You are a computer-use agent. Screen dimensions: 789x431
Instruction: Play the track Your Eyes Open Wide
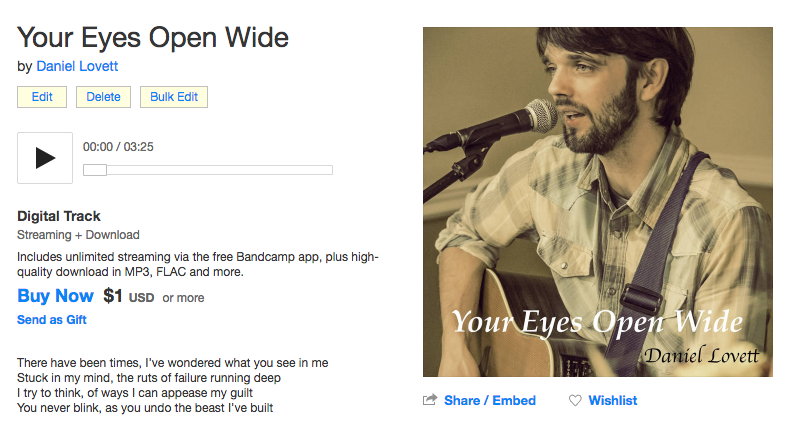45,158
